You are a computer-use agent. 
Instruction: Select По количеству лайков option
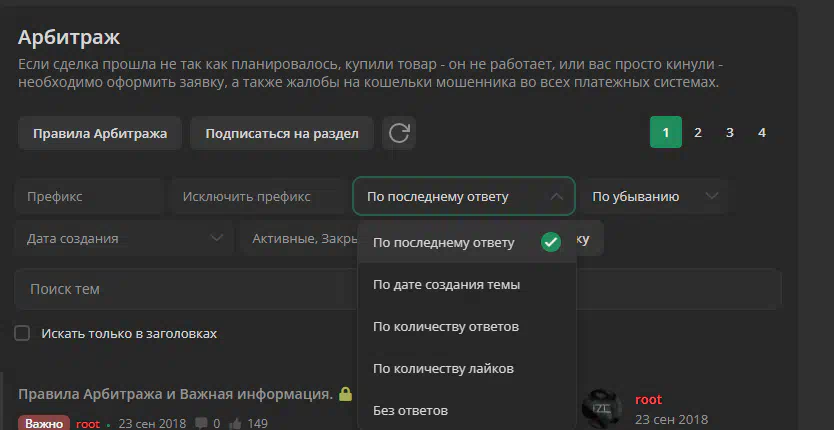tap(467, 369)
